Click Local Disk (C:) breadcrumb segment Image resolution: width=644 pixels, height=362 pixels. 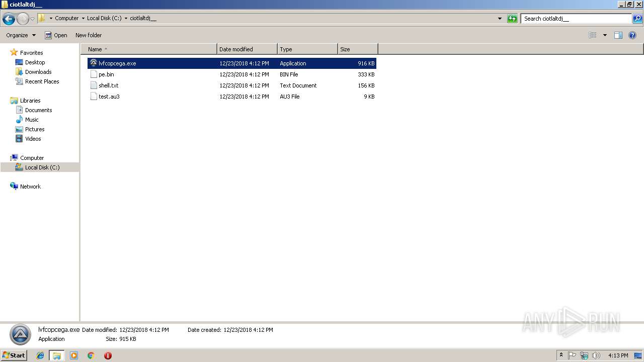point(104,18)
